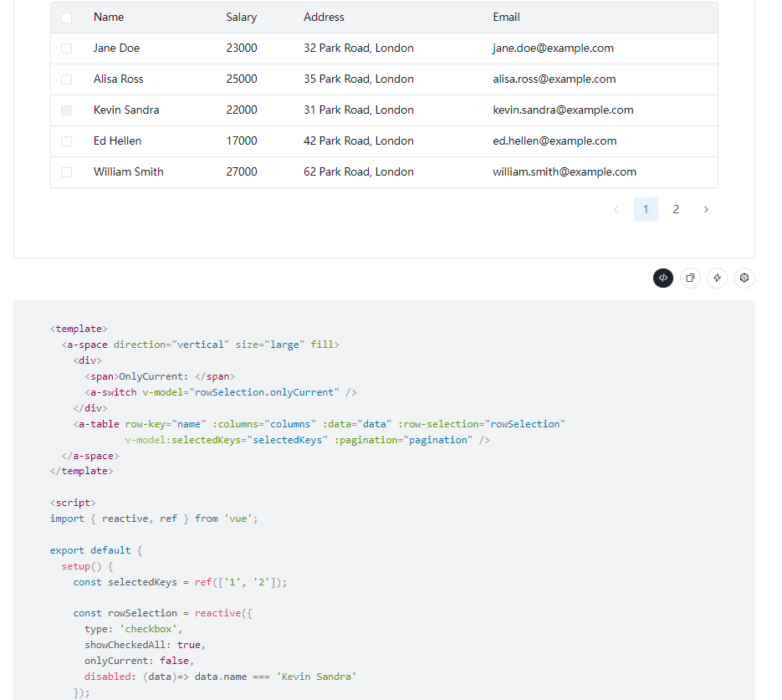Go to previous page arrow

pos(616,209)
